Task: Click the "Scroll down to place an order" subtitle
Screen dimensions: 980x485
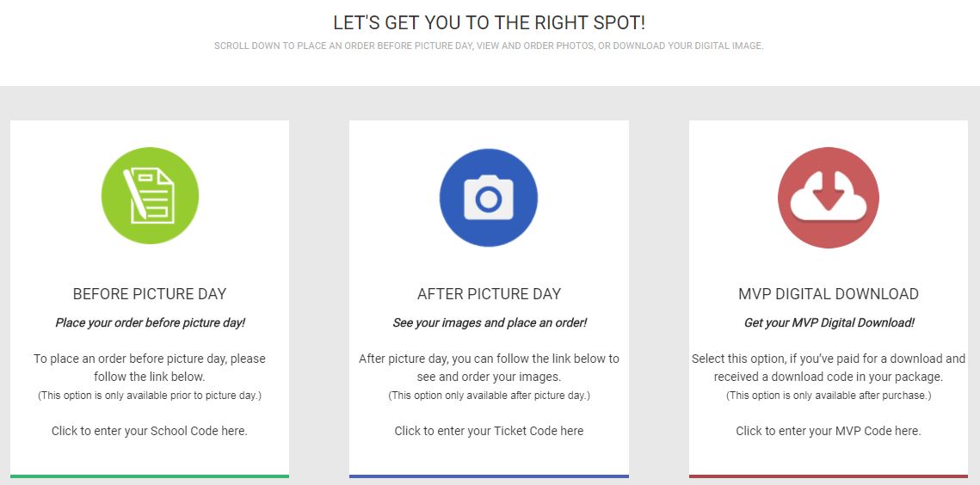Action: coord(489,46)
